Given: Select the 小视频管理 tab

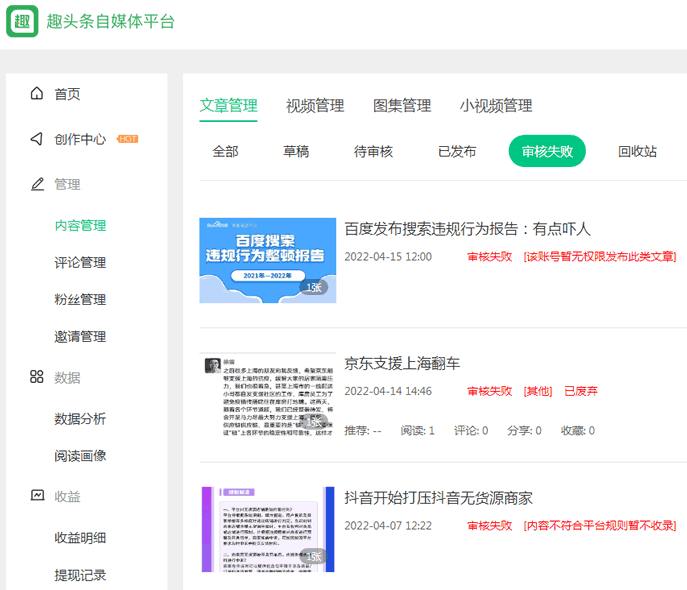Looking at the screenshot, I should point(496,106).
